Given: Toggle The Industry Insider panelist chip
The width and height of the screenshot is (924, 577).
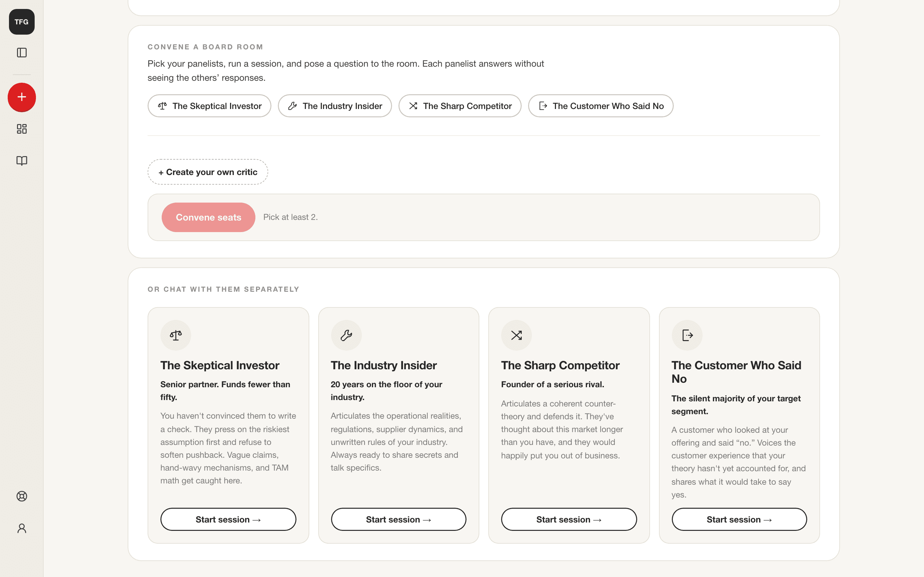Looking at the screenshot, I should 335,106.
